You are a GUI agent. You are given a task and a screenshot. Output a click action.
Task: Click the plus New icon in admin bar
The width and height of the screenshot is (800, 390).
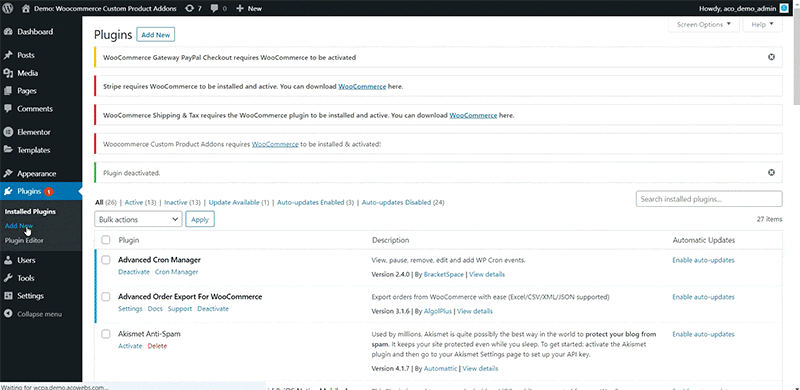240,9
